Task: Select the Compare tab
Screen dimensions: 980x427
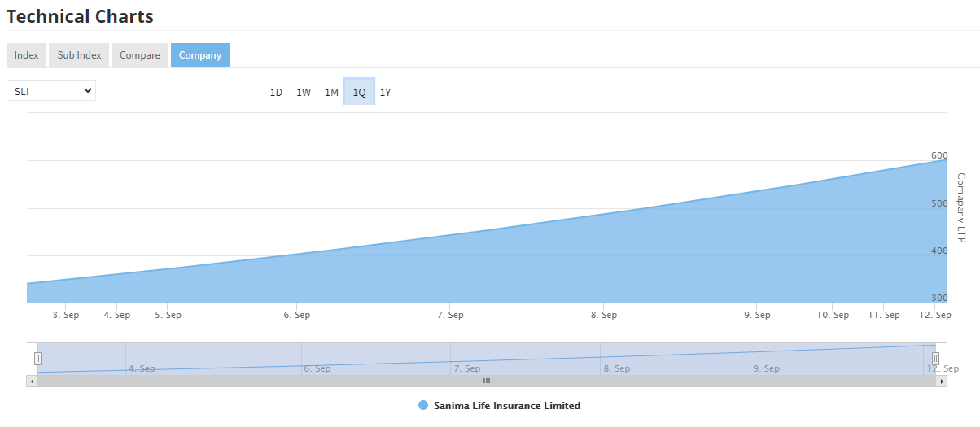Action: pos(140,55)
